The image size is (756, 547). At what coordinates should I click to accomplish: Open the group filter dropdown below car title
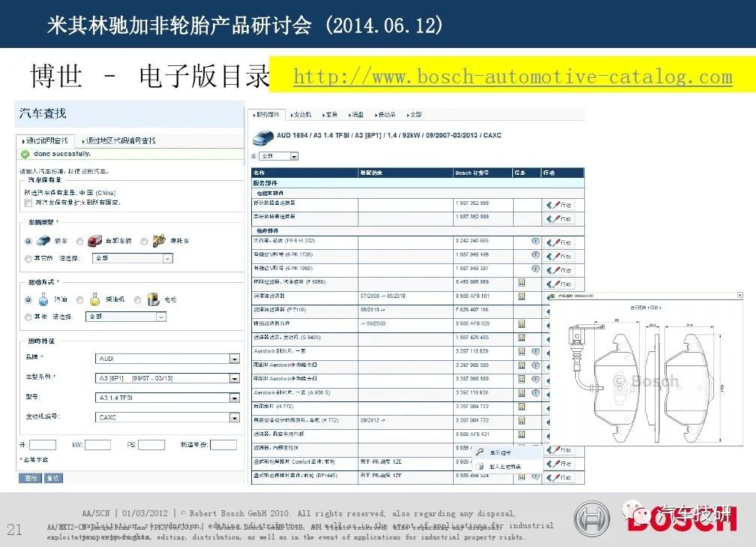click(279, 156)
